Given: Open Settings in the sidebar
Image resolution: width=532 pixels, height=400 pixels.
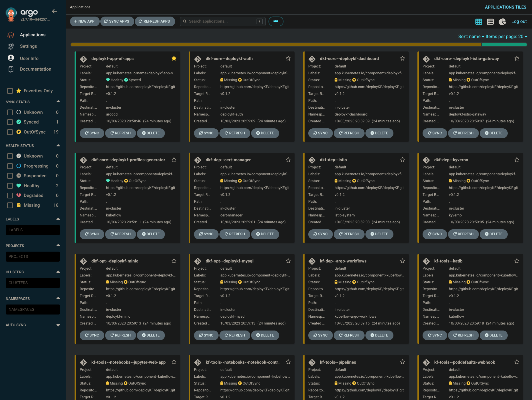Looking at the screenshot, I should point(28,46).
